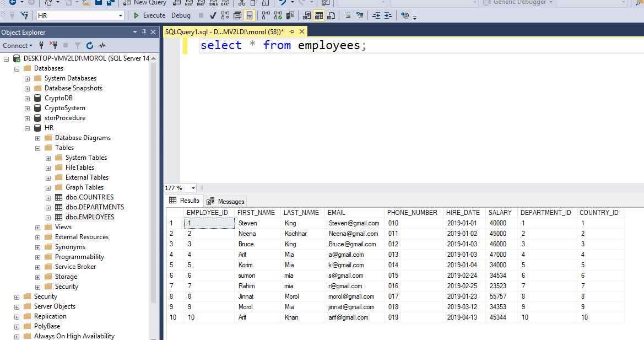
Task: Parse the query to check syntax
Action: pyautogui.click(x=213, y=15)
